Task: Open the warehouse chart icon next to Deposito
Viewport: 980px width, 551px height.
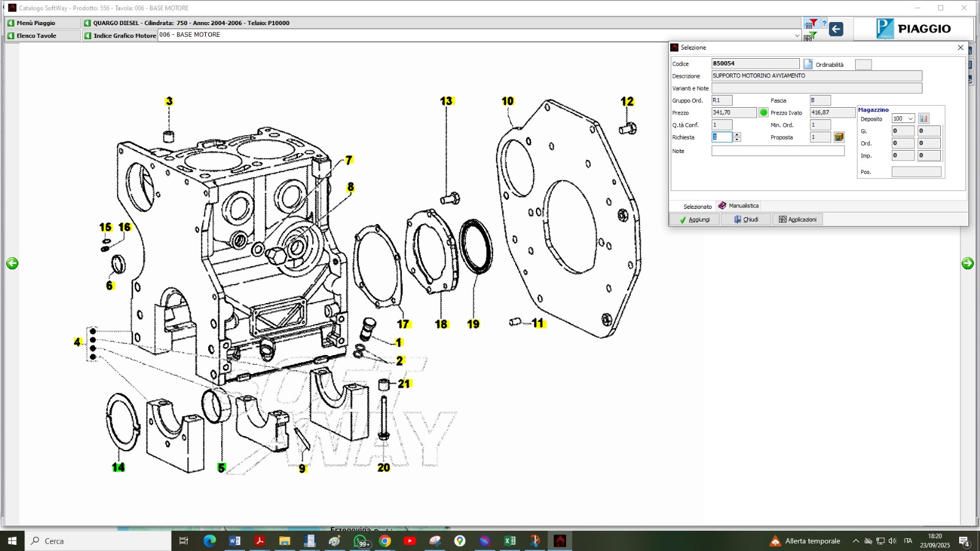Action: coord(924,119)
